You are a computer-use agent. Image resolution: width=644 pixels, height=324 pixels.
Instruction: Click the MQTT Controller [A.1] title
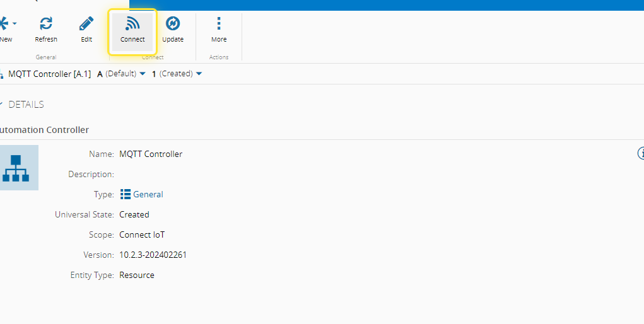(50, 74)
